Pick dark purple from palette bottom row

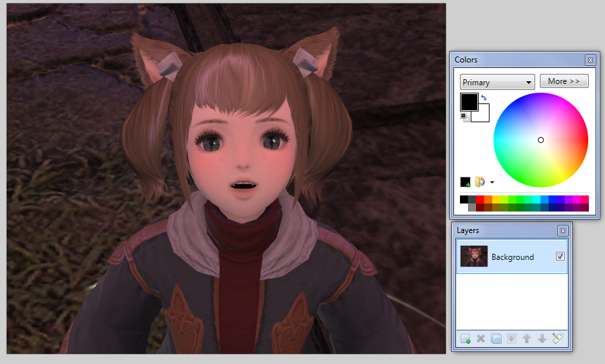569,208
